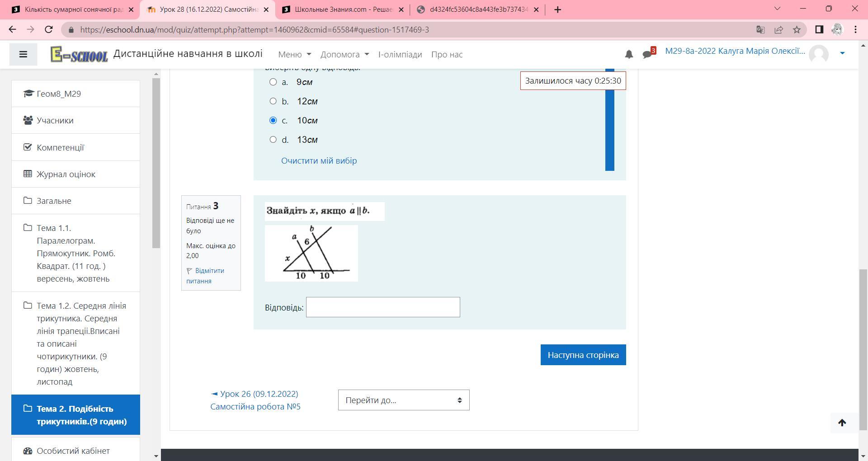Viewport: 868px width, 461px height.
Task: Click the browser reload icon
Action: (49, 30)
